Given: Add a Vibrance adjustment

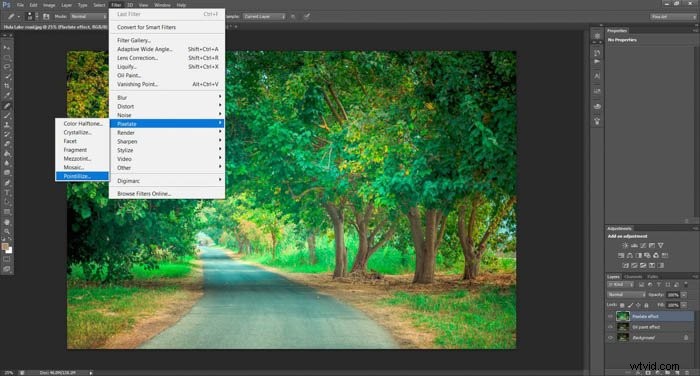Looking at the screenshot, I should (661, 245).
